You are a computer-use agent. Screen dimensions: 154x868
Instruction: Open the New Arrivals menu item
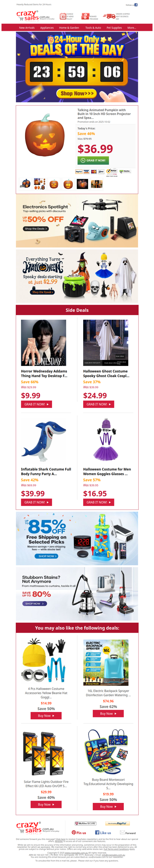pos(27,28)
